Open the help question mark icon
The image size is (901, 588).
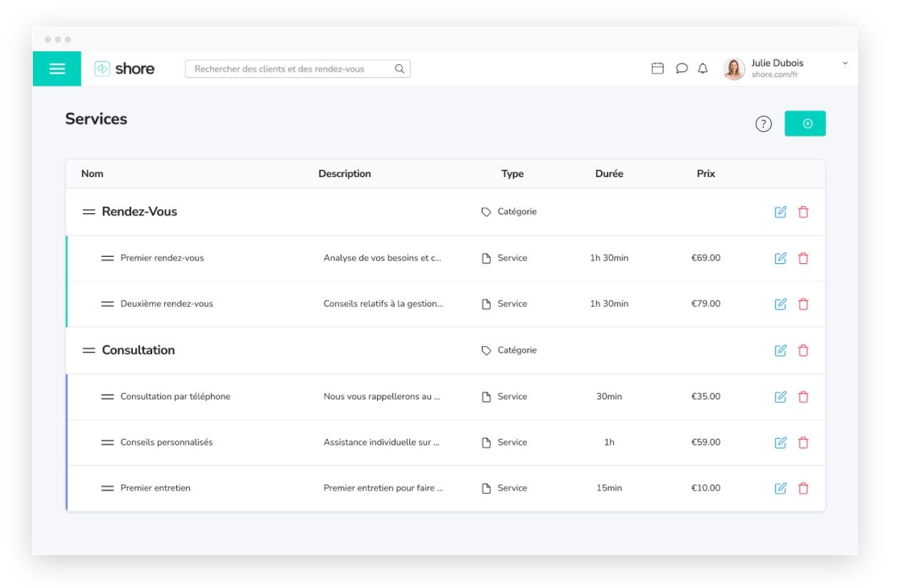[x=763, y=124]
